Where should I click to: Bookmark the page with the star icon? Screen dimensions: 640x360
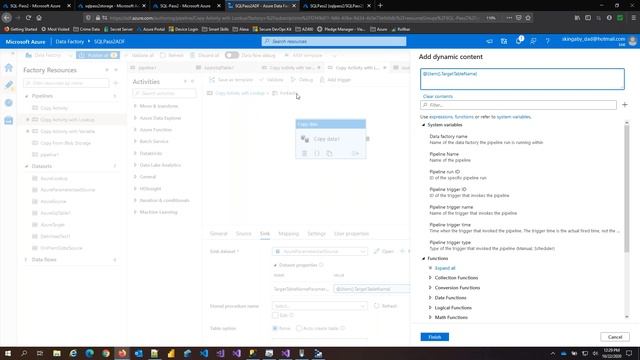(528, 18)
